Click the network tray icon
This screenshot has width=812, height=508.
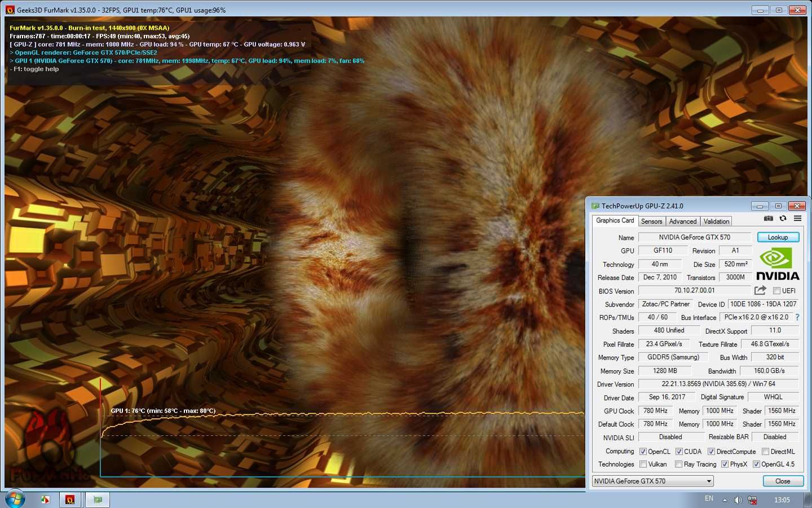[752, 500]
